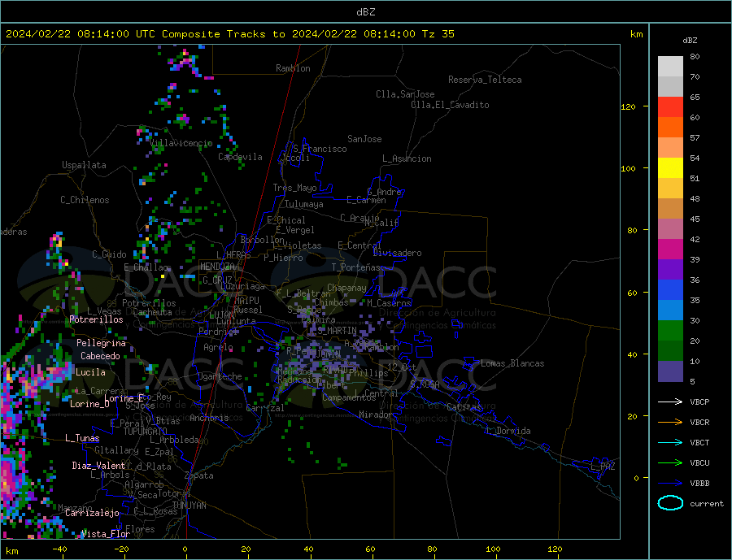Click the SanJose map label
This screenshot has height=560, width=732.
click(x=364, y=139)
